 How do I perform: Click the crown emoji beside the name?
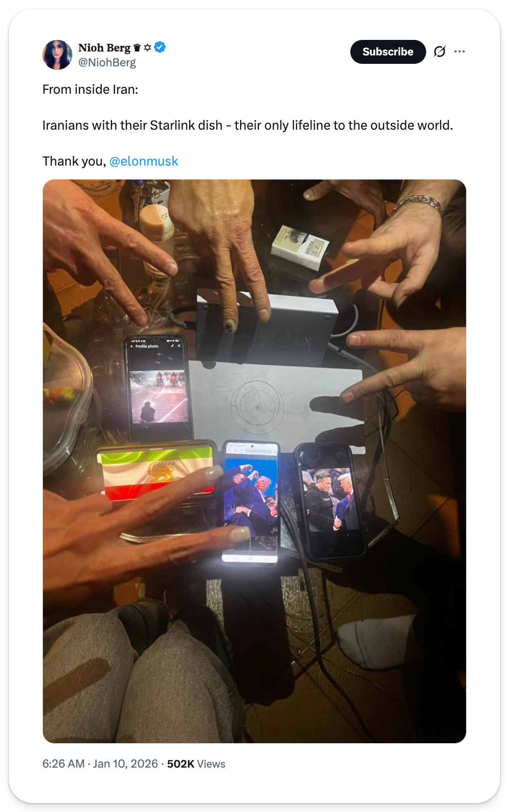pyautogui.click(x=137, y=48)
